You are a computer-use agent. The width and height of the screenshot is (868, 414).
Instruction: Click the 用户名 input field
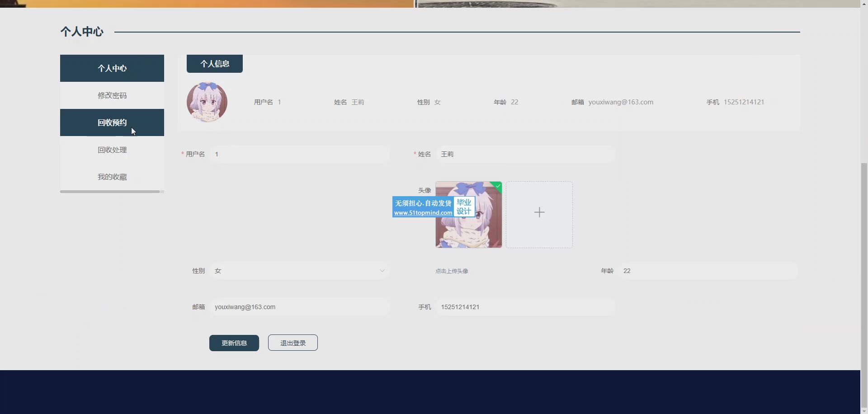(x=300, y=154)
